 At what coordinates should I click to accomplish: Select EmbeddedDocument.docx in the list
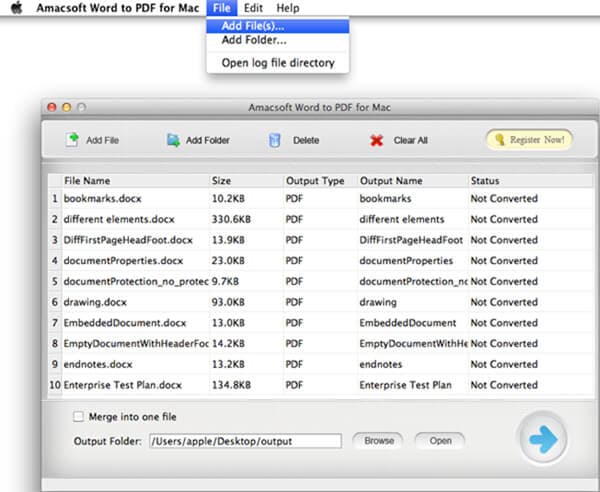(125, 323)
